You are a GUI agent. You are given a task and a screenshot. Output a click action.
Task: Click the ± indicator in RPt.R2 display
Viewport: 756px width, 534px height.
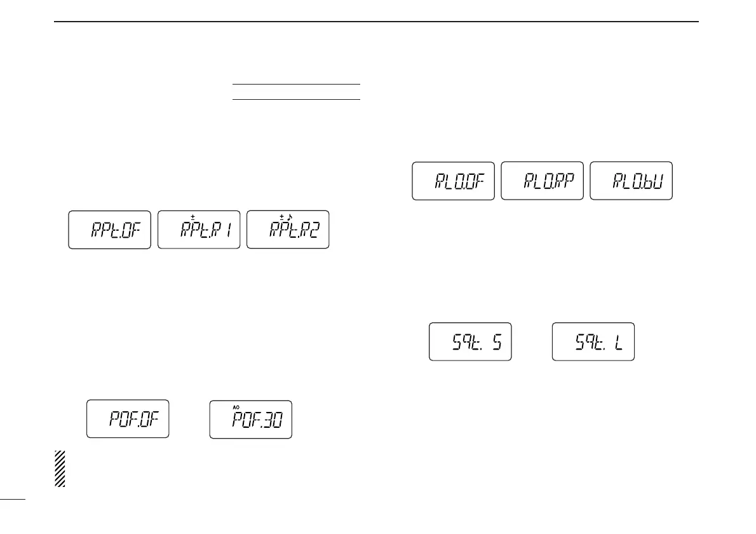pyautogui.click(x=281, y=217)
